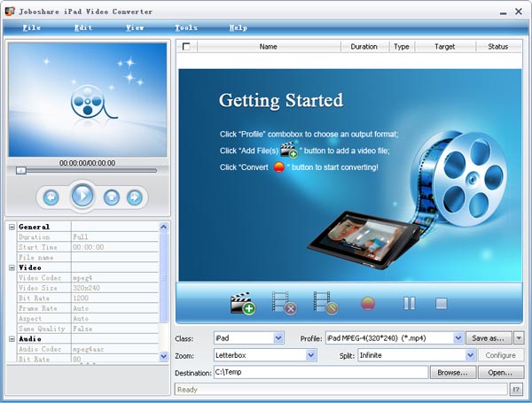Click the Remove file filmstrip icon
Viewport: 532px width, 403px height.
tap(285, 303)
